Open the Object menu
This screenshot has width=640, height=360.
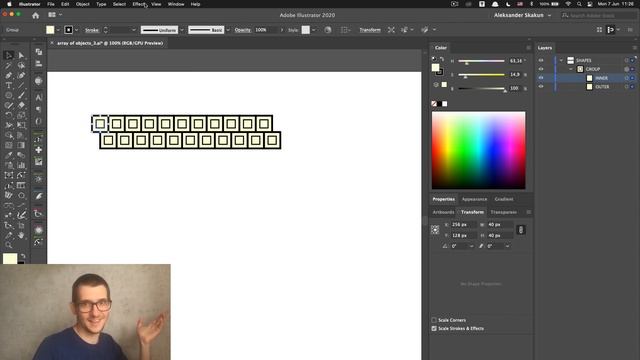82,4
